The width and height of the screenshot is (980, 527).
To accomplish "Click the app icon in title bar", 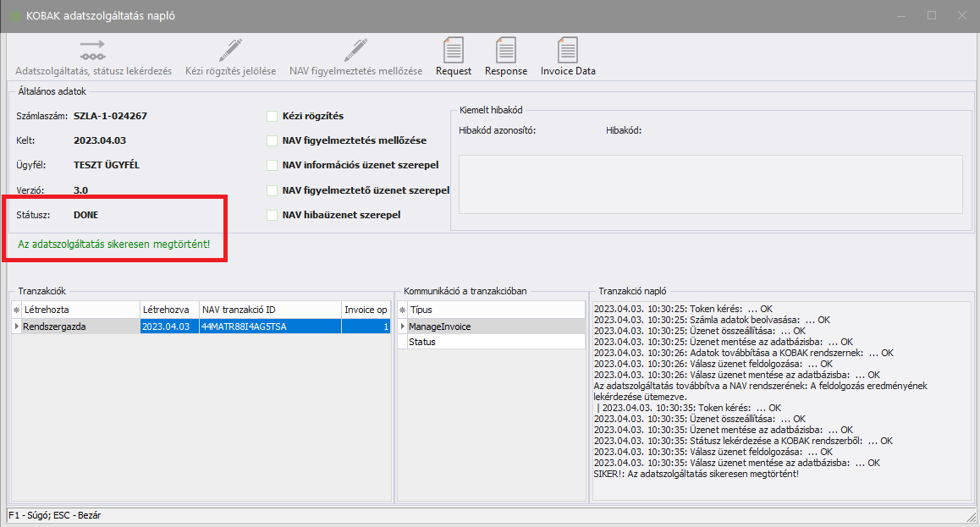I will pyautogui.click(x=14, y=16).
